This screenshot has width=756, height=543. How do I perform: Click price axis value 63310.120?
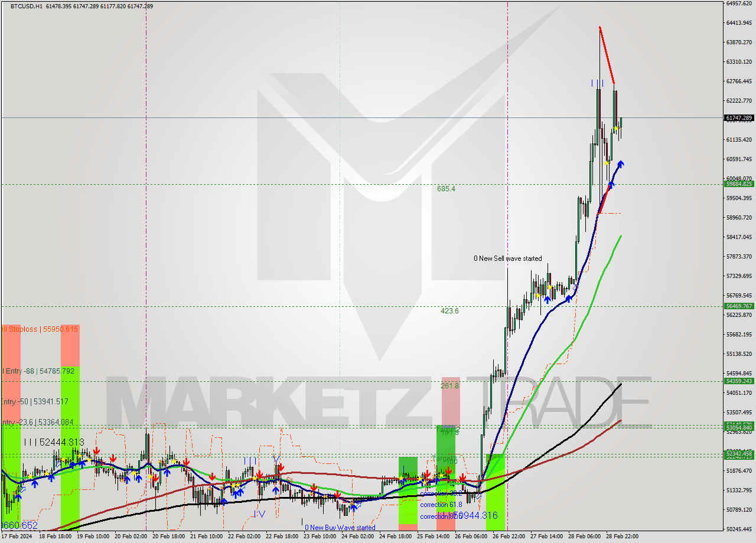(x=738, y=62)
